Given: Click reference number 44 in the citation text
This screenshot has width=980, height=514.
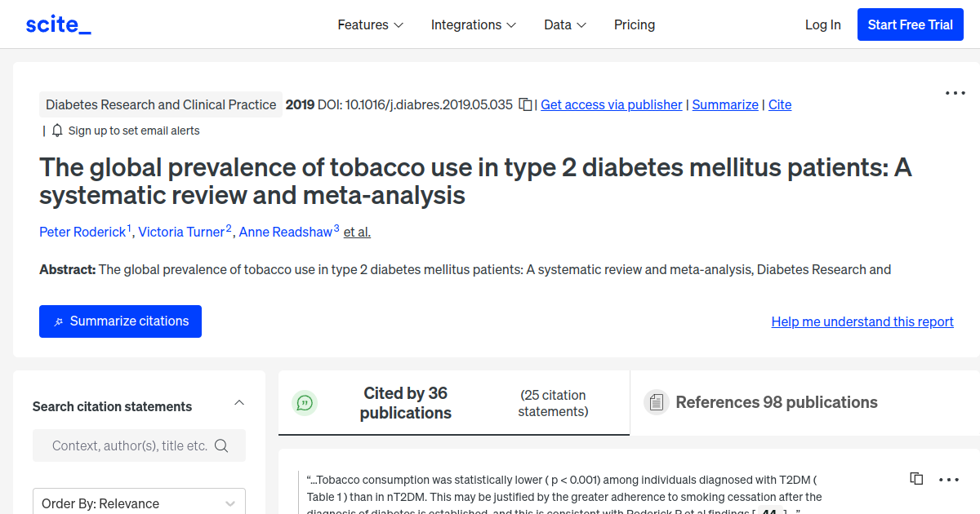Looking at the screenshot, I should (770, 511).
